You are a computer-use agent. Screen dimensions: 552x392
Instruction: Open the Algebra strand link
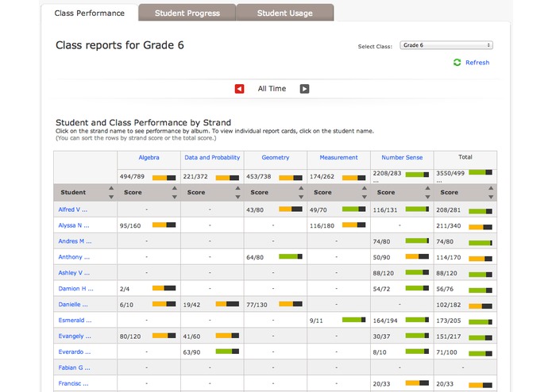pos(149,157)
